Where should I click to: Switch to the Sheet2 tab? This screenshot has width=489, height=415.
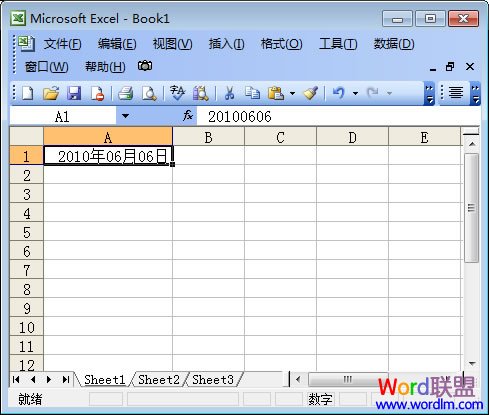(x=159, y=379)
